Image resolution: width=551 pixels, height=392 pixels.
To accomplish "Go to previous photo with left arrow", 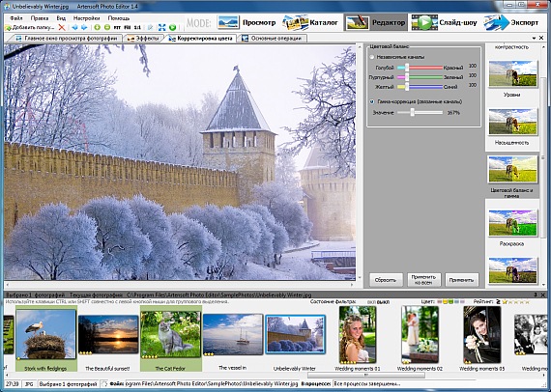I will (74, 27).
